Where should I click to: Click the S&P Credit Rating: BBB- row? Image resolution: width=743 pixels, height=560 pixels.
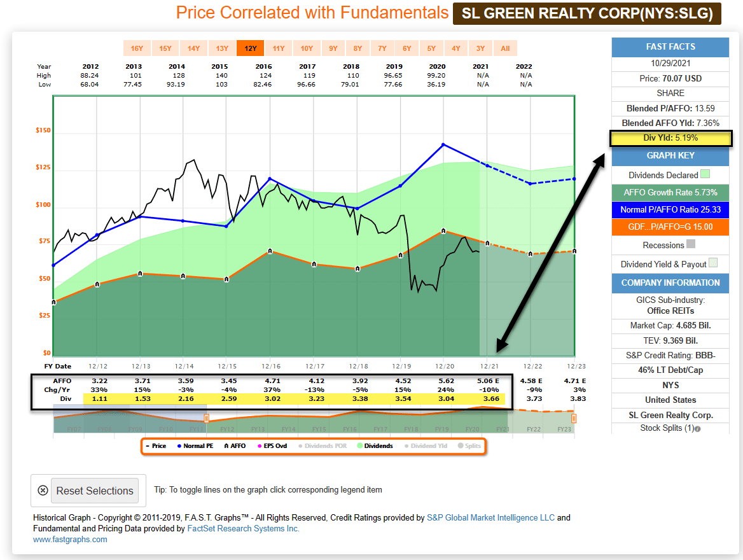click(670, 356)
